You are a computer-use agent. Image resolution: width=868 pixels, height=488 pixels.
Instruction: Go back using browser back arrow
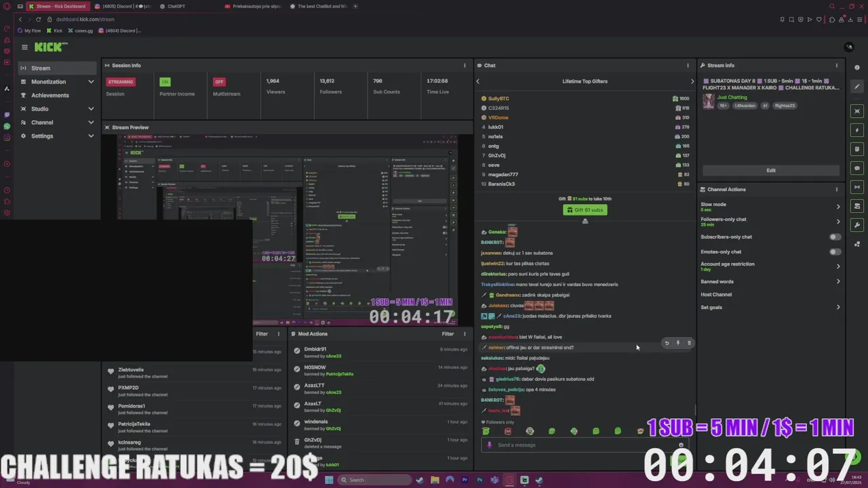coord(20,19)
